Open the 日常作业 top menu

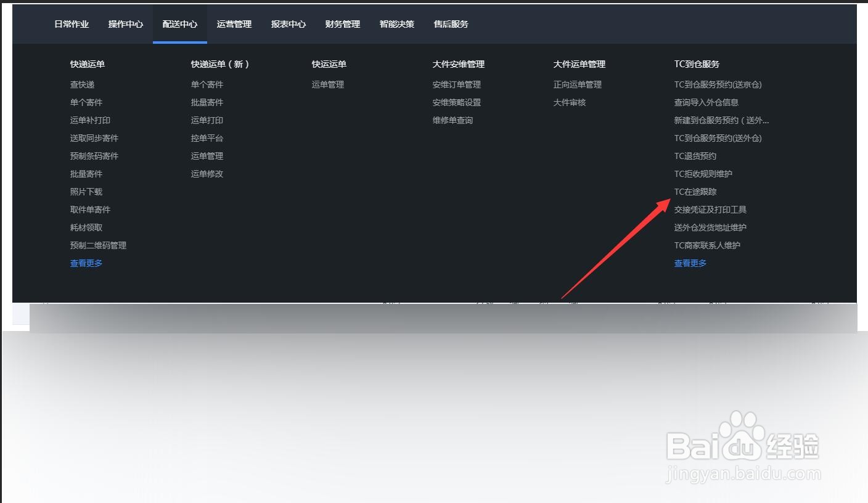(72, 24)
